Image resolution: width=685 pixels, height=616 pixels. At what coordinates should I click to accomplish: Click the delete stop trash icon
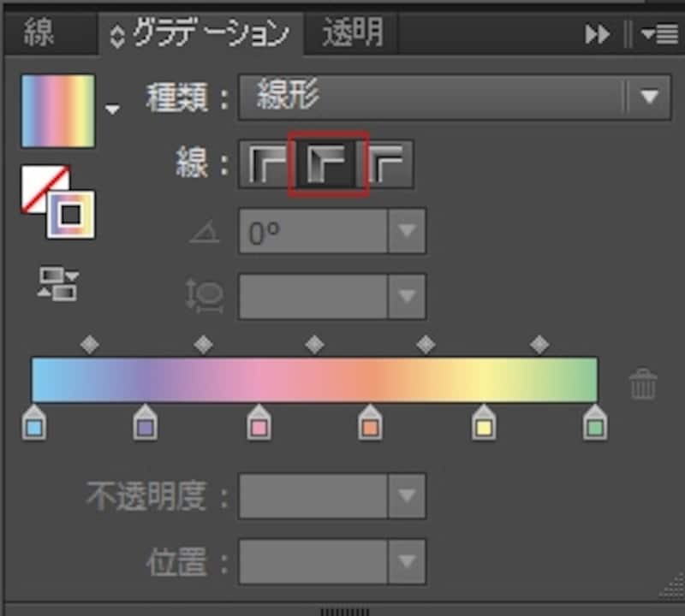click(x=643, y=384)
